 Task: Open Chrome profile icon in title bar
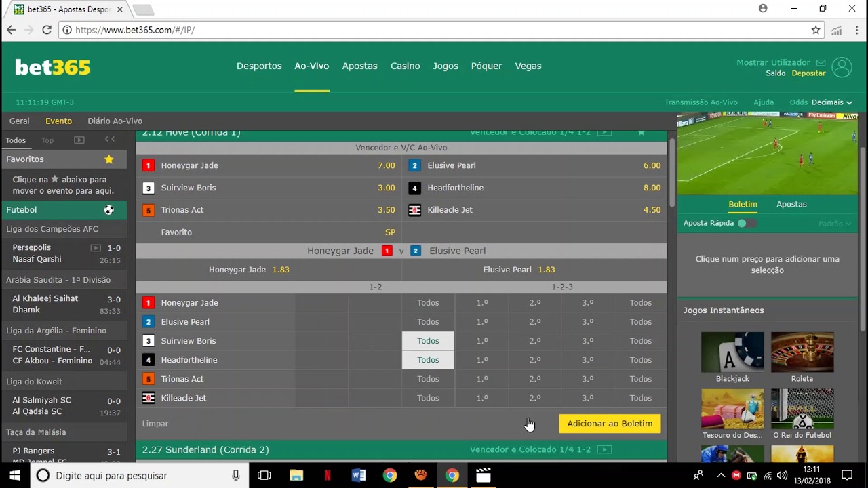click(763, 9)
